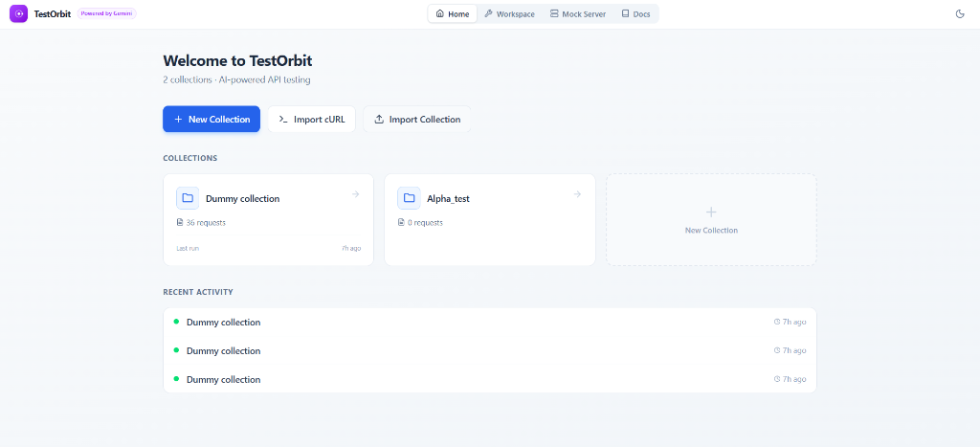The width and height of the screenshot is (980, 447).
Task: Click the plus icon in the dashed card
Action: point(711,212)
